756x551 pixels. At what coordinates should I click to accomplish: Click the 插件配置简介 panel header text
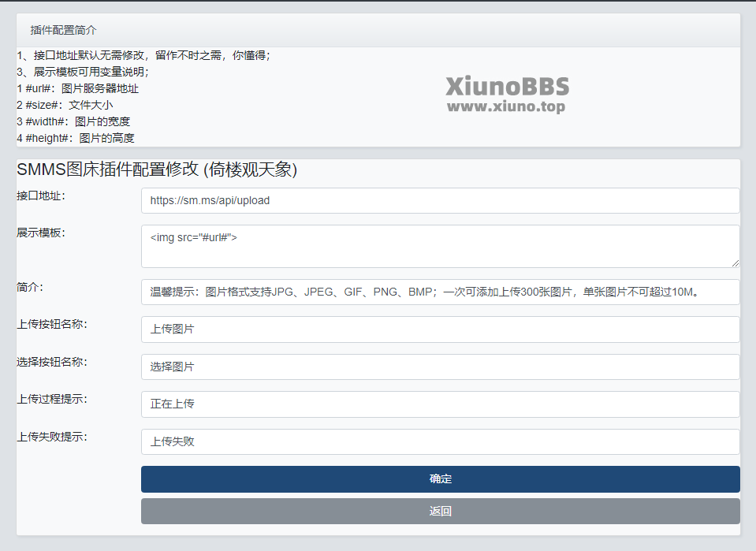coord(64,31)
